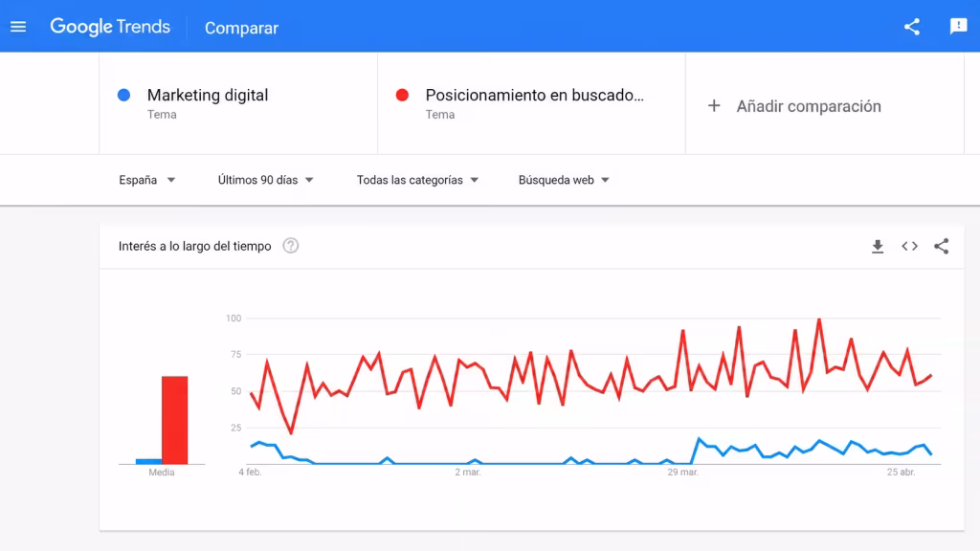Expand Todas las categorías dropdown

417,180
